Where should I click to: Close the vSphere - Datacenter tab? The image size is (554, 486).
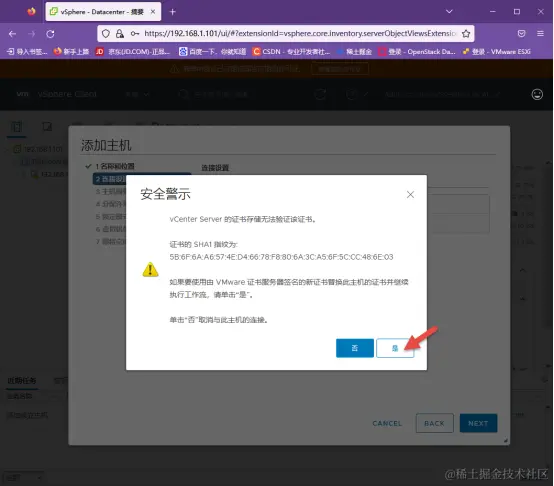(153, 12)
